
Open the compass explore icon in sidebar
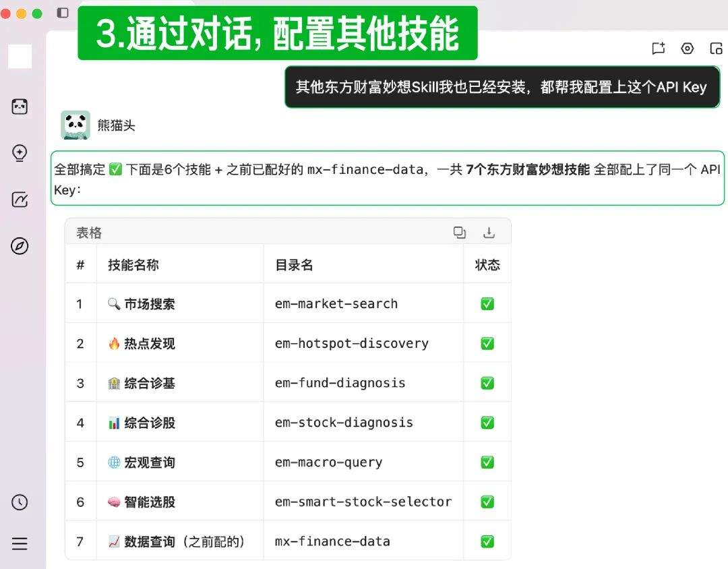click(20, 245)
